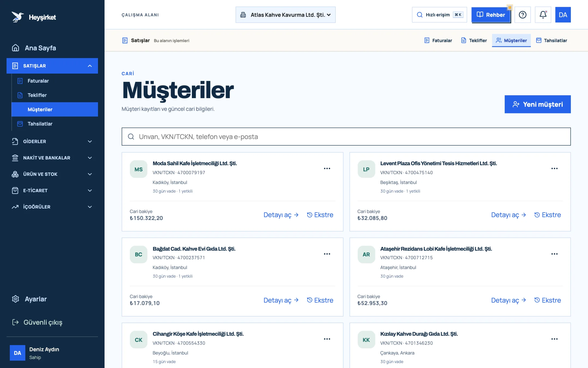Screen dimensions: 588x368
Task: Expand the GİDERLER sidebar section
Action: (52, 141)
